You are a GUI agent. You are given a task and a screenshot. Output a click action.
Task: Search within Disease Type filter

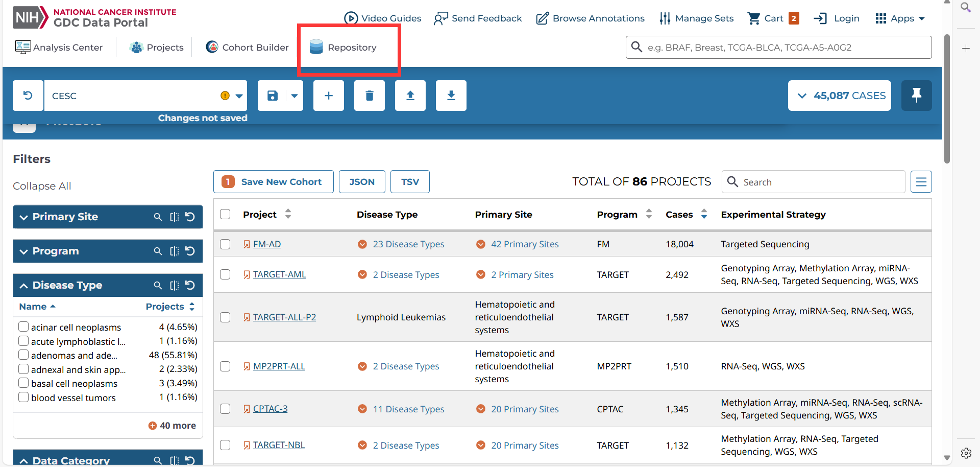[158, 286]
